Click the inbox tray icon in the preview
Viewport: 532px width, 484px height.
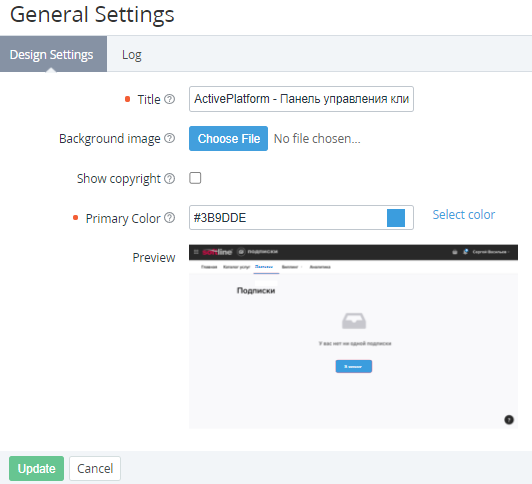tap(354, 321)
